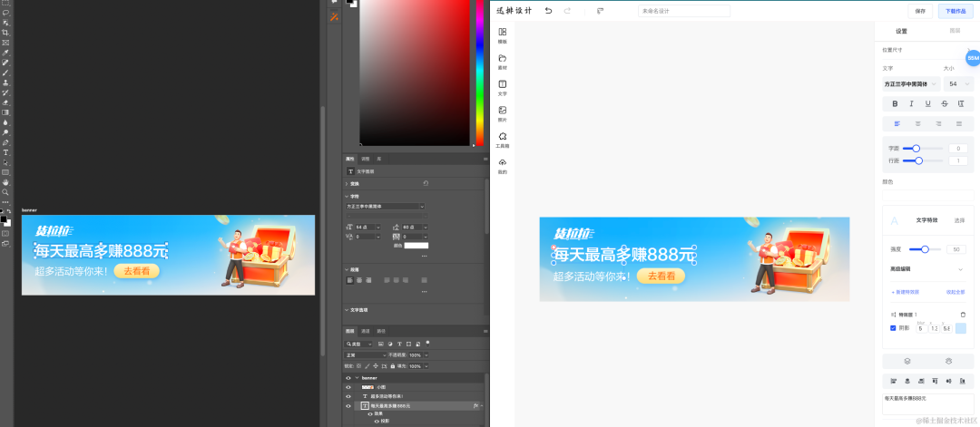
Task: Click the 去看看 button on design canvas
Action: point(661,276)
